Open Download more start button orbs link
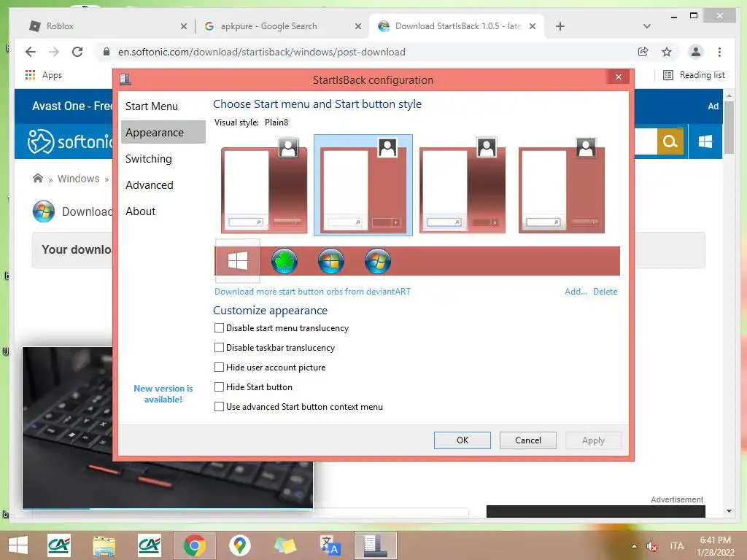 pos(312,292)
